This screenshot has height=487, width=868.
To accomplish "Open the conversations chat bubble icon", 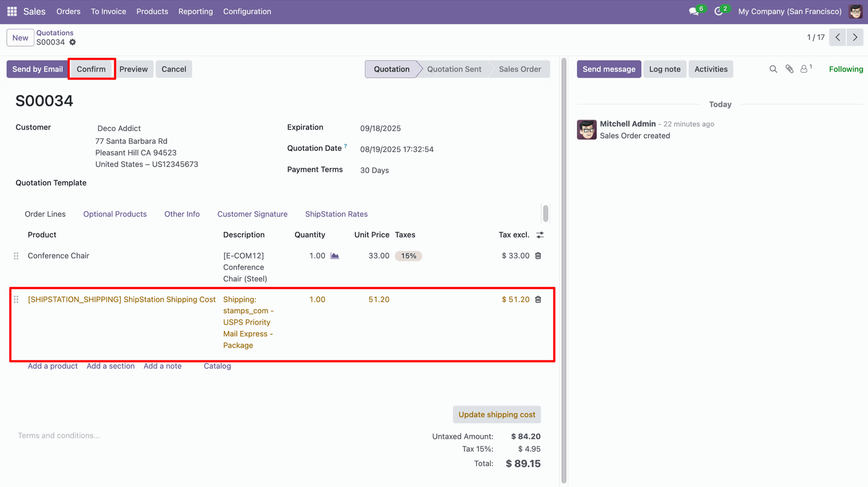I will [693, 11].
